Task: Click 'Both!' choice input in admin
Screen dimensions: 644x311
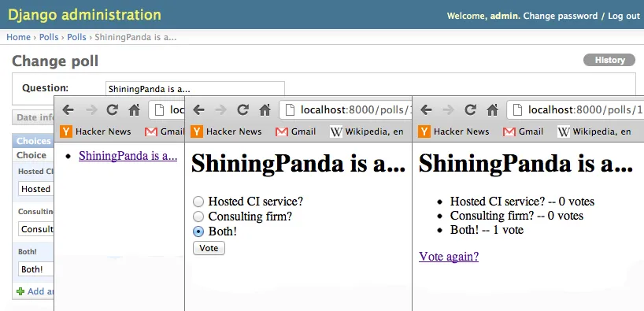Action: click(36, 269)
